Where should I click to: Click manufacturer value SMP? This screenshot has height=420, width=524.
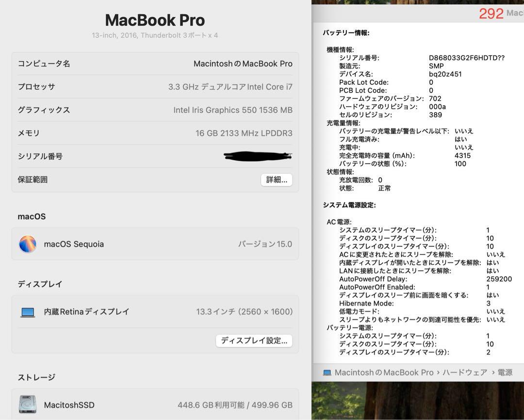(x=436, y=66)
